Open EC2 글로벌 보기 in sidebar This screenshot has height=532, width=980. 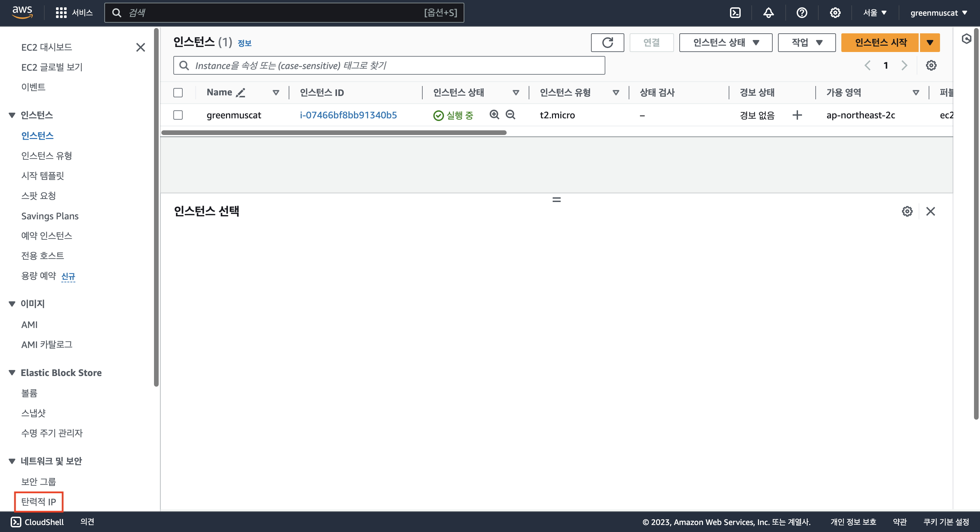tap(52, 67)
